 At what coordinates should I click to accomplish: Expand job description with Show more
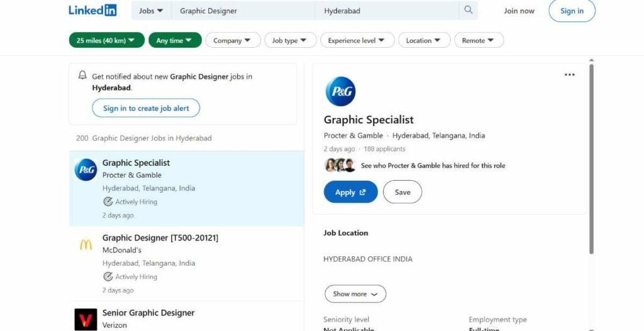point(355,294)
